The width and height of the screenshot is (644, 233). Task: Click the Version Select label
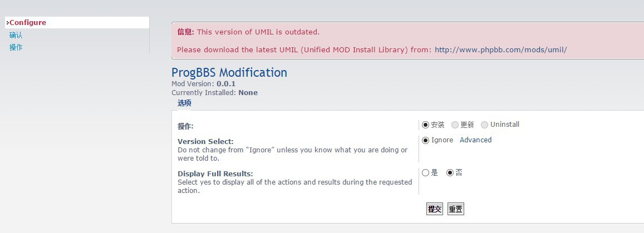205,141
